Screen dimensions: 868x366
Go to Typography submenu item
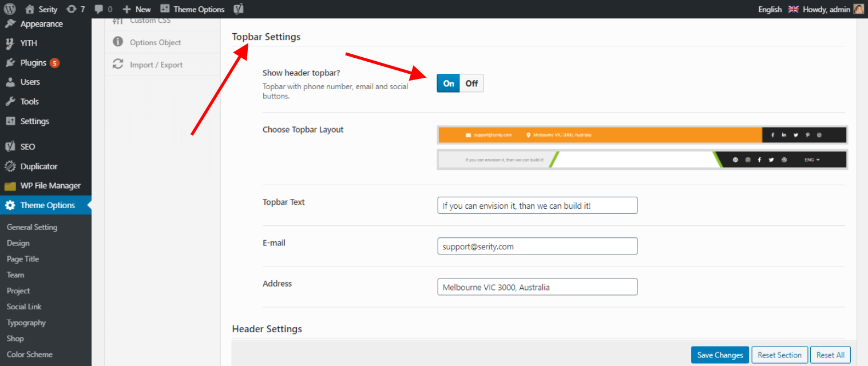pyautogui.click(x=26, y=323)
